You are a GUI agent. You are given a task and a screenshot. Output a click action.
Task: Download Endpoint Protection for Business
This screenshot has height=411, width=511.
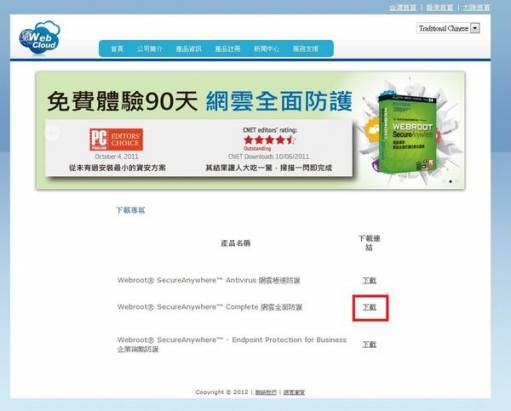[369, 344]
